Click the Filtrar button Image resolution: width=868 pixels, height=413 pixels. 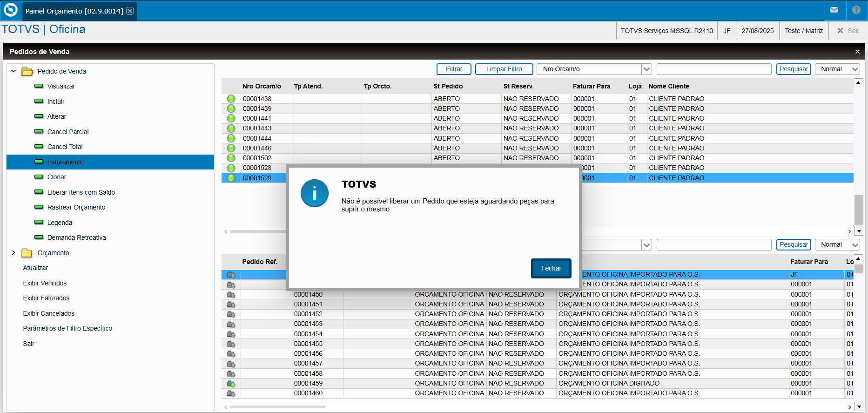point(454,69)
